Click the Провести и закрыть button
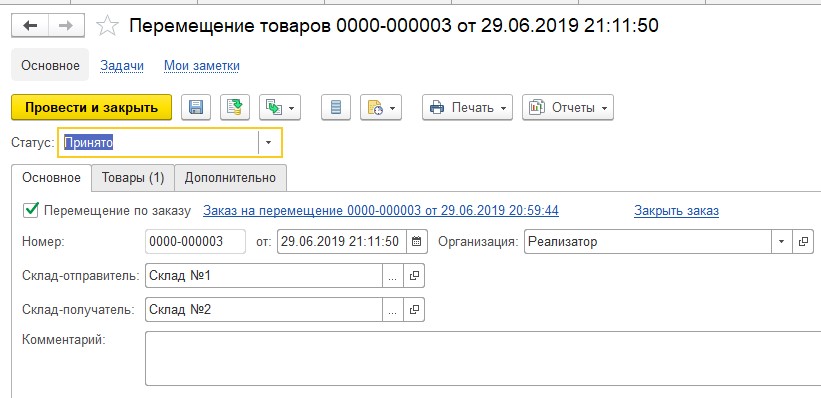Screen dimensions: 821x398 click(x=91, y=107)
